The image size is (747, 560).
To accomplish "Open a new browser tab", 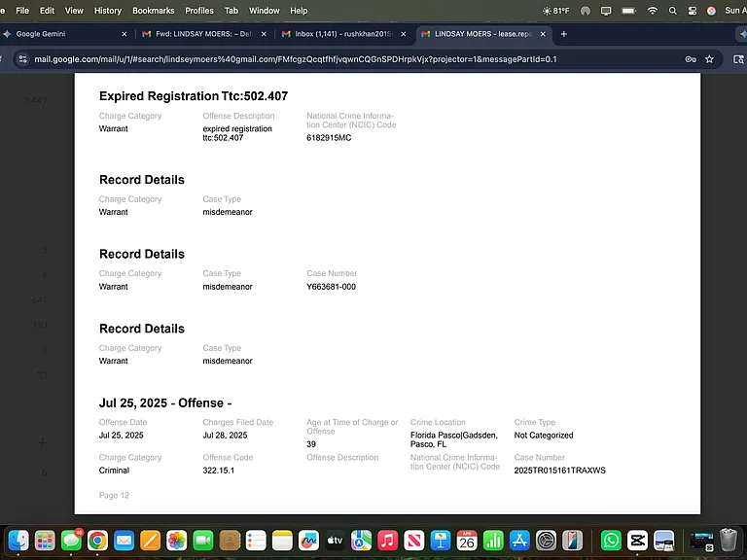I will [x=563, y=34].
